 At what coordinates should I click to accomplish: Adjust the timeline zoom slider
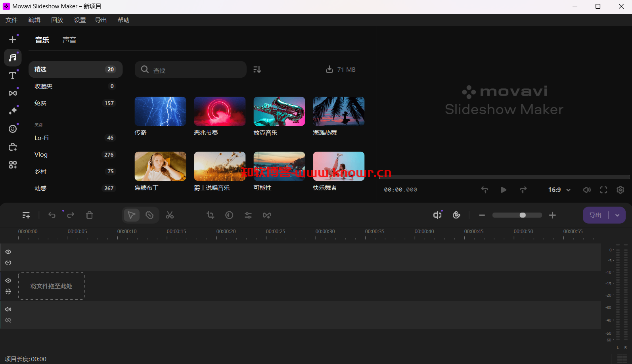pos(517,215)
